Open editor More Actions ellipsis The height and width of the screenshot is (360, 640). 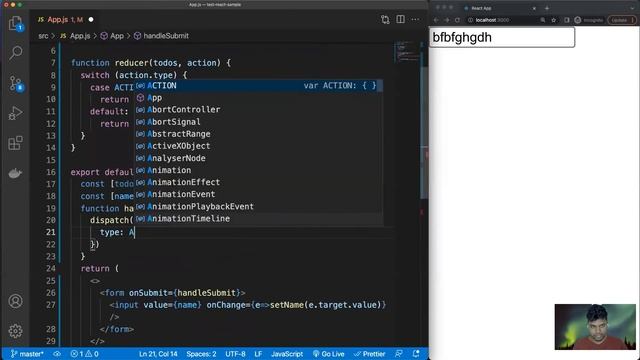pyautogui.click(x=415, y=20)
